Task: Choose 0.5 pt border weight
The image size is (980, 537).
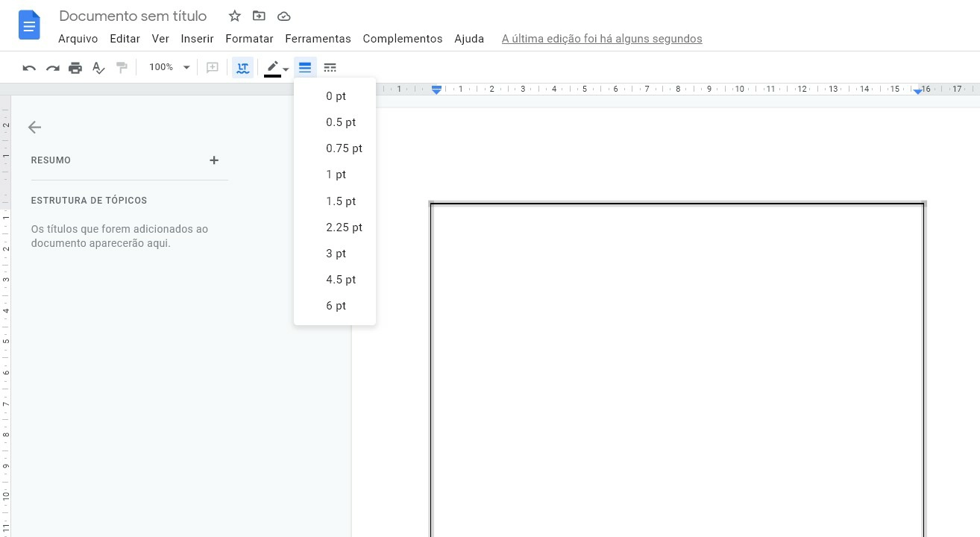Action: (x=335, y=122)
